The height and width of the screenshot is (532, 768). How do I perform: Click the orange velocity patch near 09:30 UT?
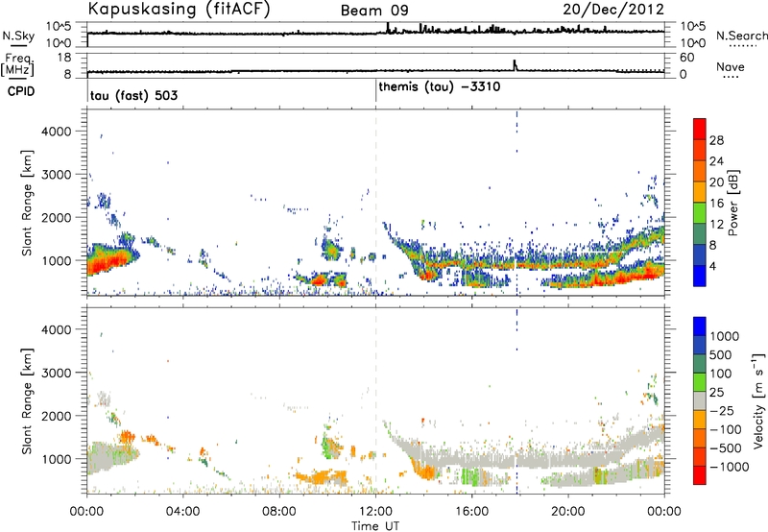tap(319, 476)
